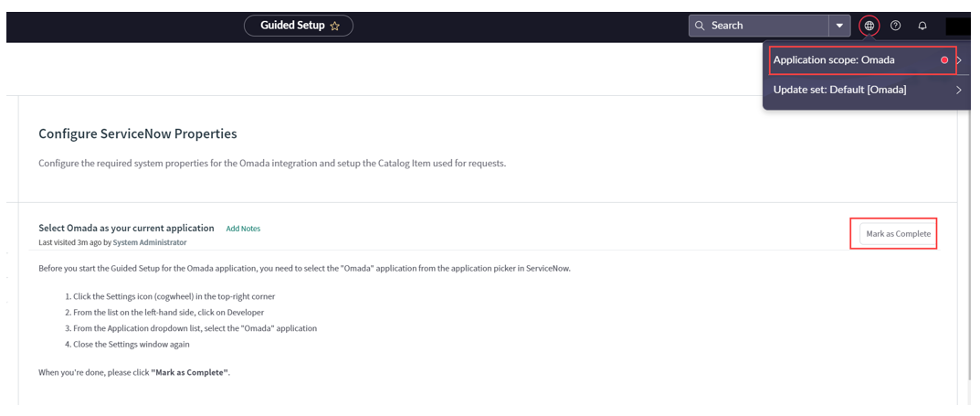Click the globe application scope icon
The width and height of the screenshot is (980, 416).
869,26
